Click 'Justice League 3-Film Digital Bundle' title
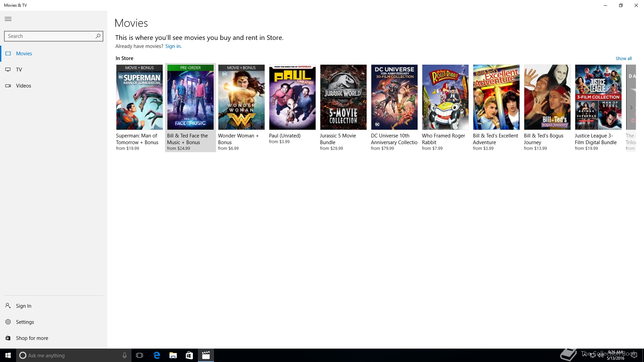Screen dimensions: 644x362 coord(596,139)
